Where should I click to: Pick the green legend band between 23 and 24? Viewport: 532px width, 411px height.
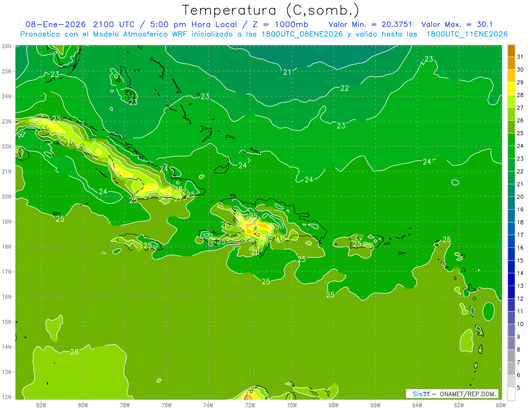[511, 152]
